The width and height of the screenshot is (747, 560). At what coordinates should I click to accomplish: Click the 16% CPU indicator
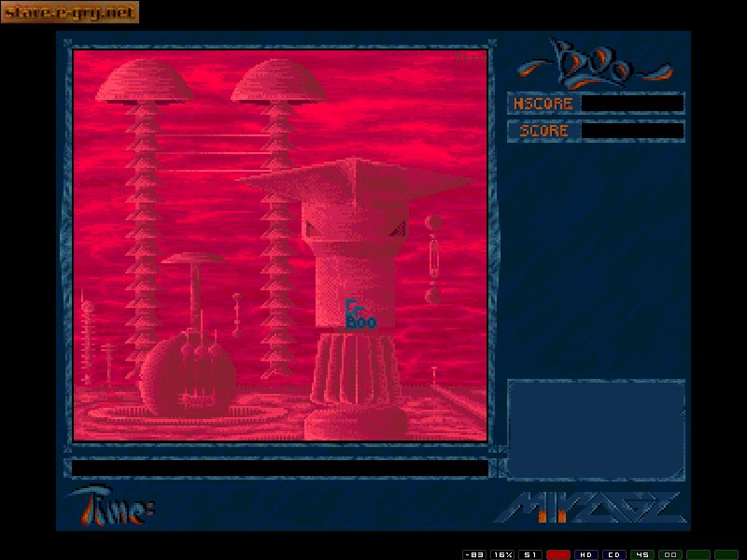pos(502,554)
